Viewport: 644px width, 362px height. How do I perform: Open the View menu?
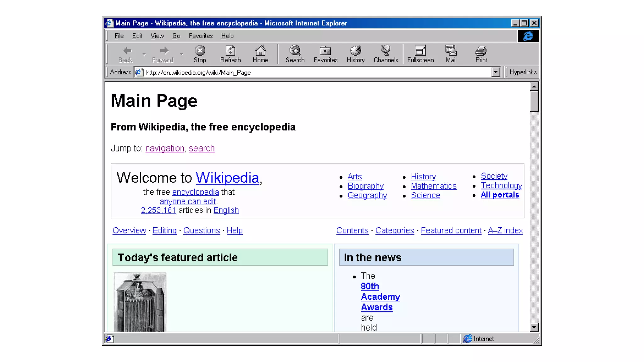point(157,36)
